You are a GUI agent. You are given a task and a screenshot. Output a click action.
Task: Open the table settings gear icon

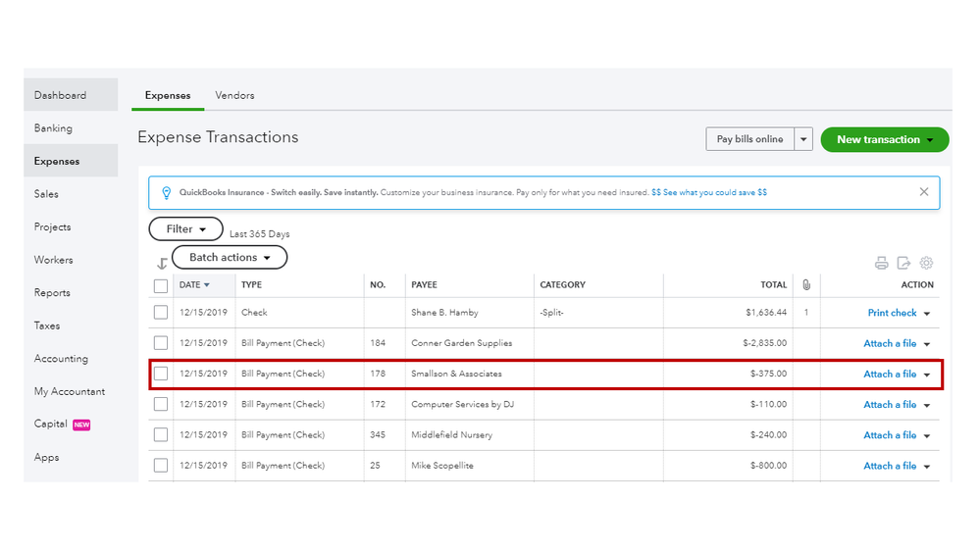926,263
